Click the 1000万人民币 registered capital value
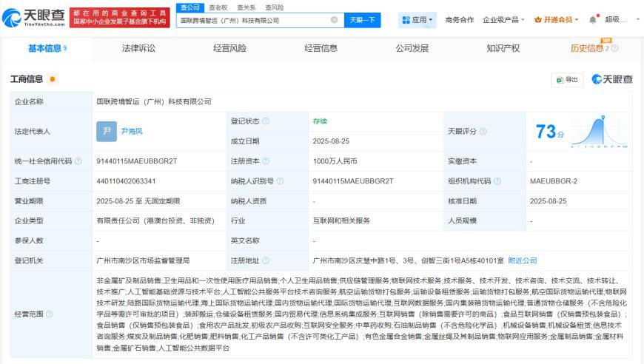This screenshot has height=364, width=644. click(335, 161)
